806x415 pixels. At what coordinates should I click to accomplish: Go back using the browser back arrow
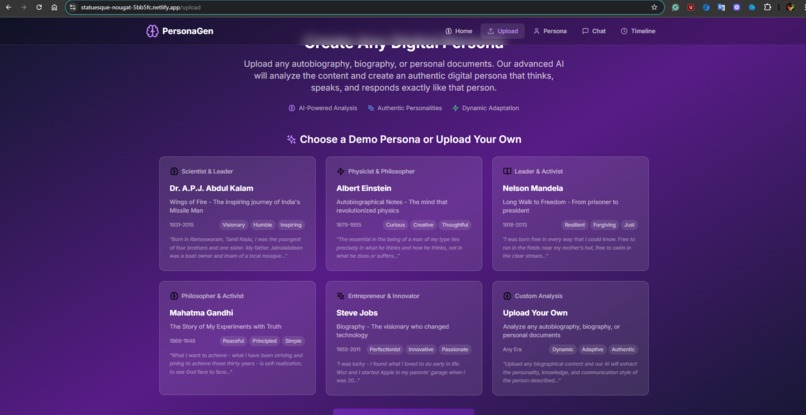point(8,7)
